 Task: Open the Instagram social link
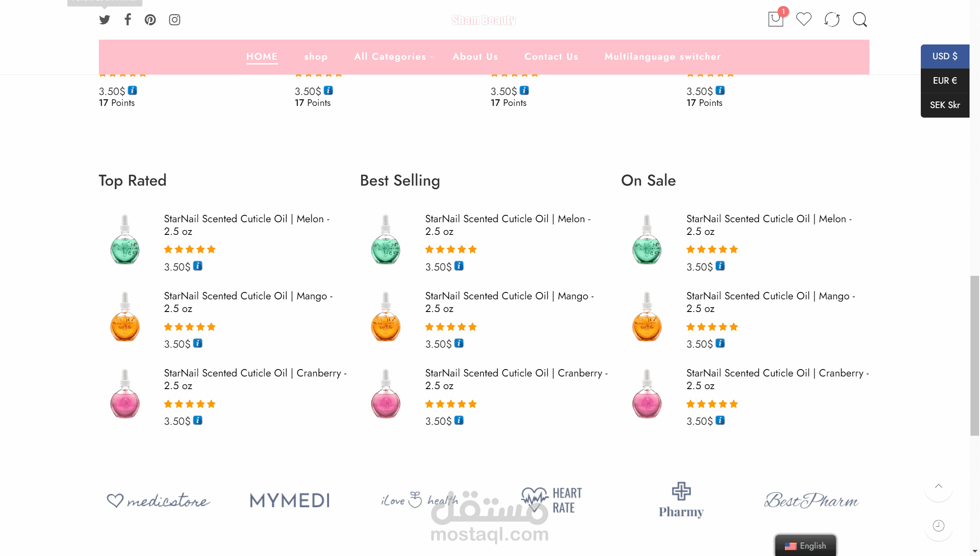click(x=175, y=20)
